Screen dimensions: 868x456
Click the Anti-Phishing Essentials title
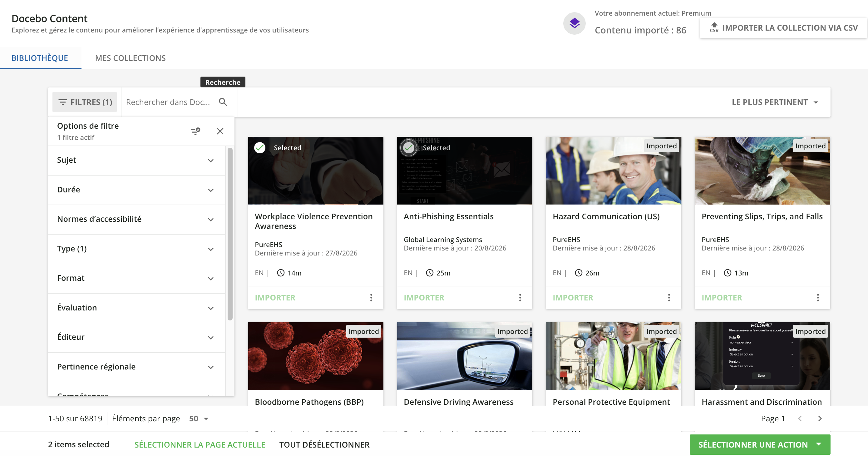(x=448, y=216)
